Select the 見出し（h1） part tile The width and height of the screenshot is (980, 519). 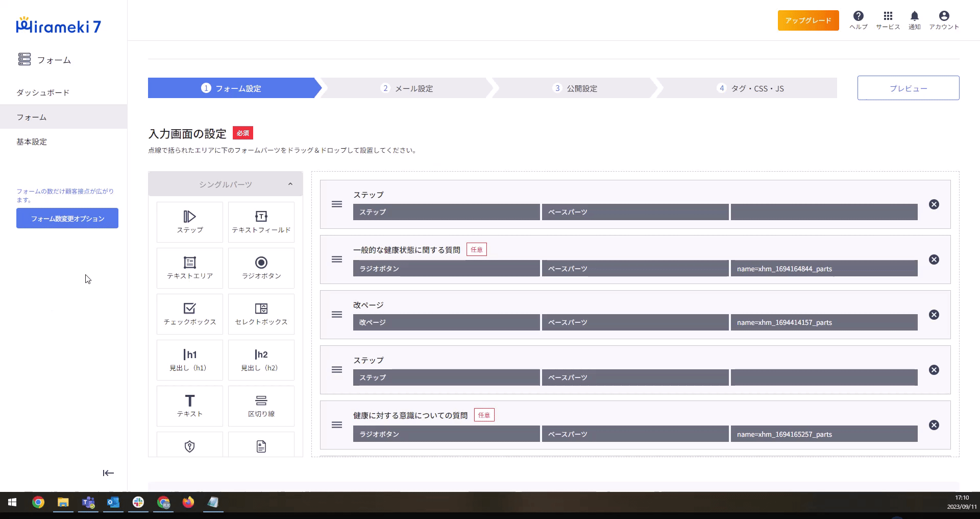(189, 360)
